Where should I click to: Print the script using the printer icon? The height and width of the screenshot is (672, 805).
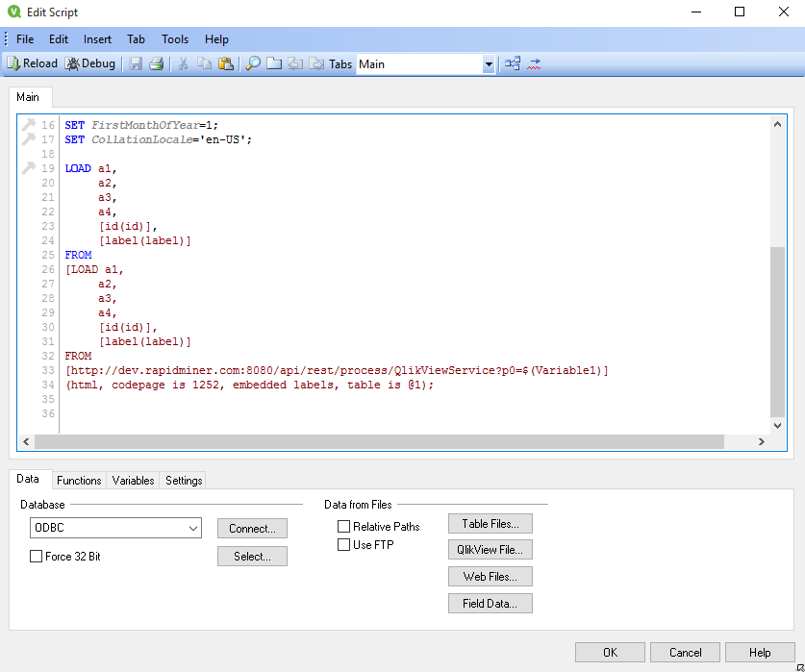[156, 63]
